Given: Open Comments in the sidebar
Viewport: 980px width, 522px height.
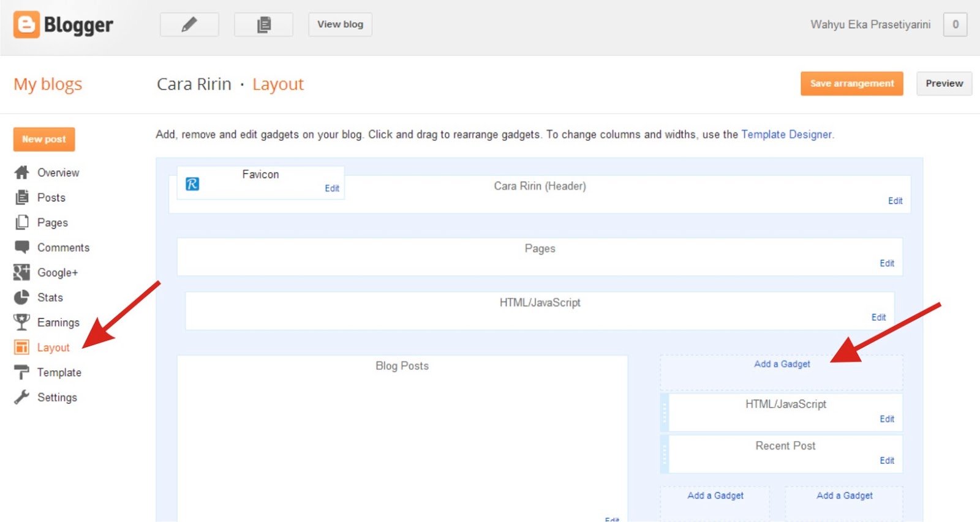Looking at the screenshot, I should point(64,248).
